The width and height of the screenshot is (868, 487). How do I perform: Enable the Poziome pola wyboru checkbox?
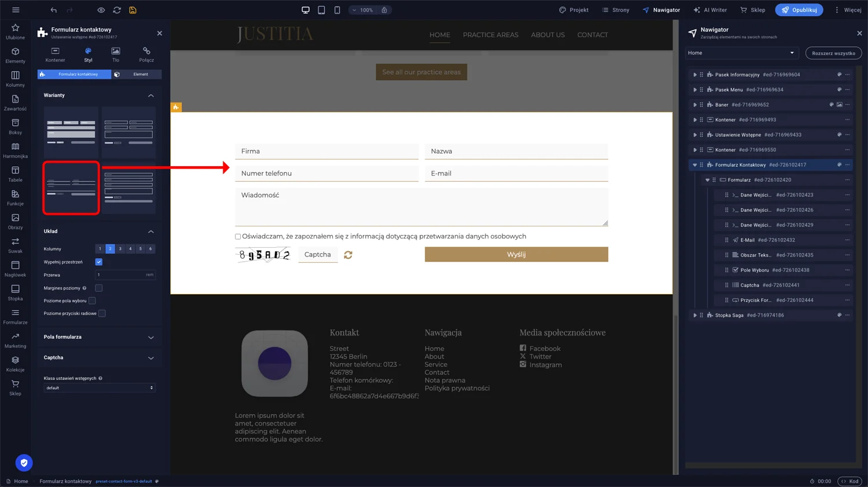pos(92,301)
